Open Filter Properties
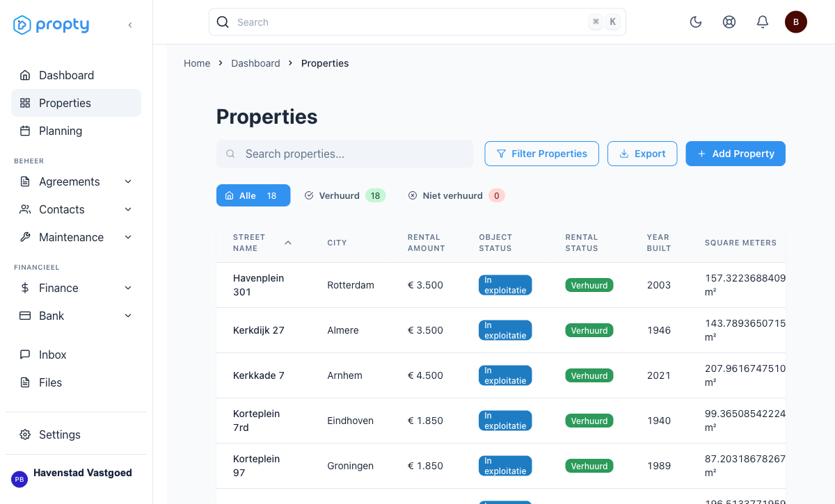The width and height of the screenshot is (835, 504). (x=541, y=154)
